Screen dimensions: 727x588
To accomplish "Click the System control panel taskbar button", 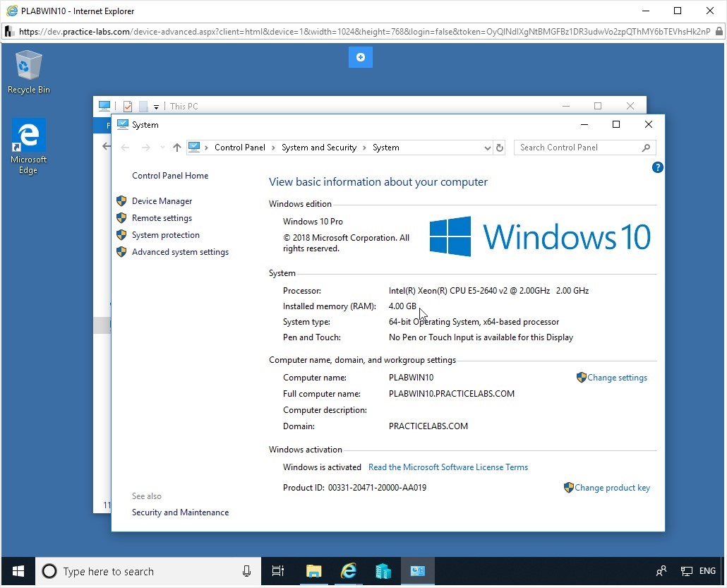I will 418,571.
